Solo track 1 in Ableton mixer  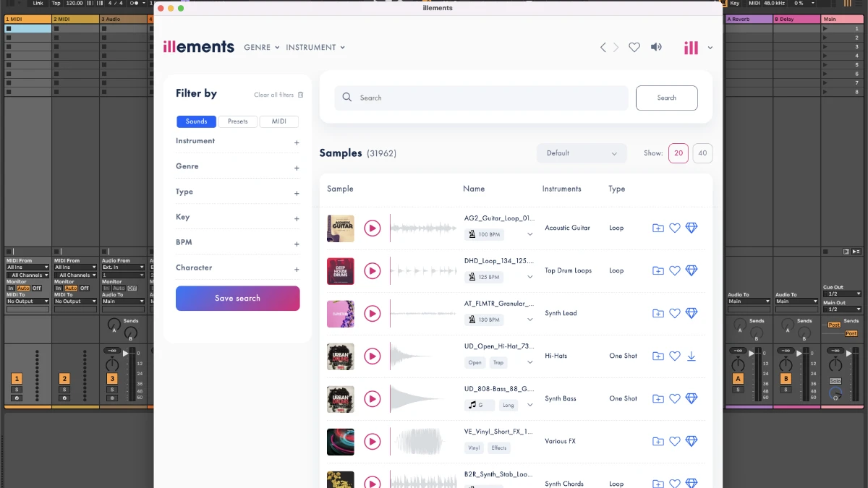click(x=17, y=390)
